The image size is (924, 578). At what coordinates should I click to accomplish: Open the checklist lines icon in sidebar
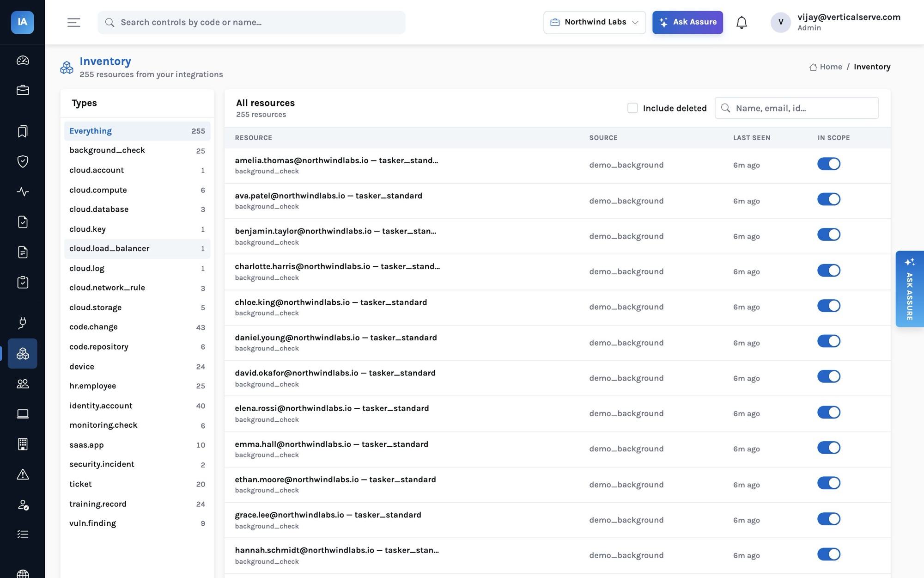point(23,535)
